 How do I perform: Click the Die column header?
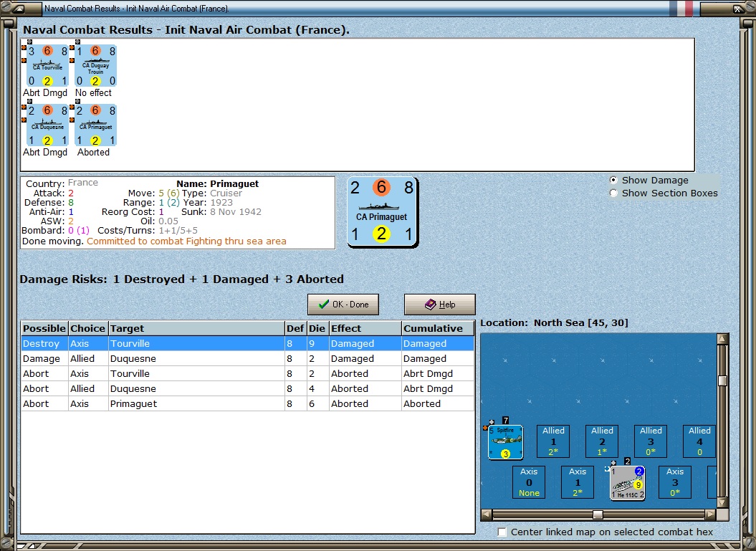[317, 328]
